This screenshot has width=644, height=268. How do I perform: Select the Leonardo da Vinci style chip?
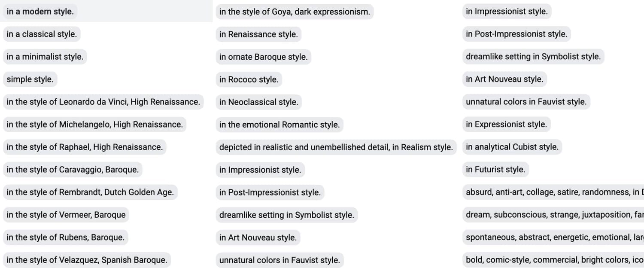[103, 102]
